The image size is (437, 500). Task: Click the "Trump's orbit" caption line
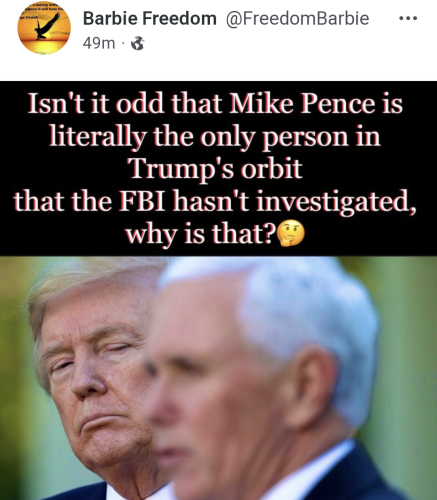[216, 169]
